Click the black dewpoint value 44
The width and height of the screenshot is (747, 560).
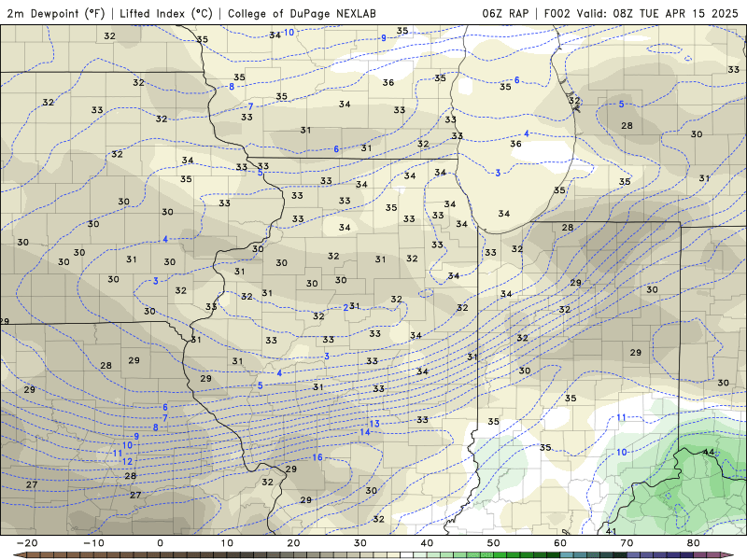[709, 452]
